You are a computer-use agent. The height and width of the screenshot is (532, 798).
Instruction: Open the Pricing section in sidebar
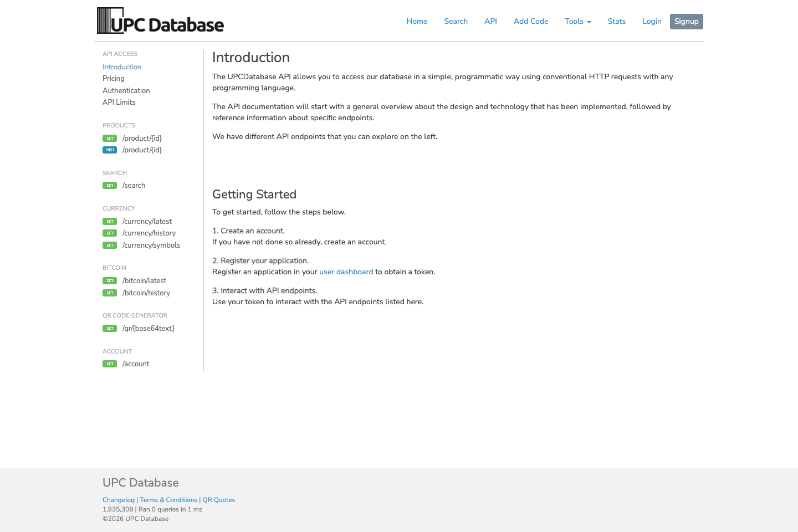(x=113, y=79)
